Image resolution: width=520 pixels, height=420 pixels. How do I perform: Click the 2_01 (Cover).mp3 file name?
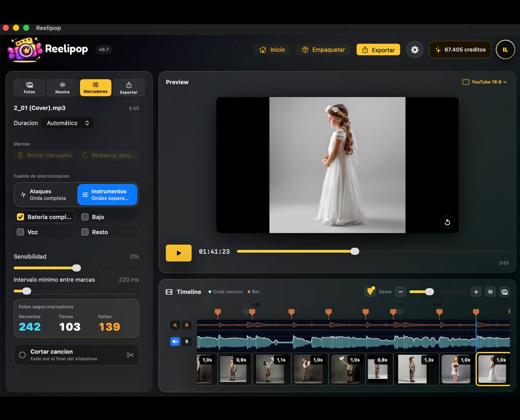pos(40,108)
